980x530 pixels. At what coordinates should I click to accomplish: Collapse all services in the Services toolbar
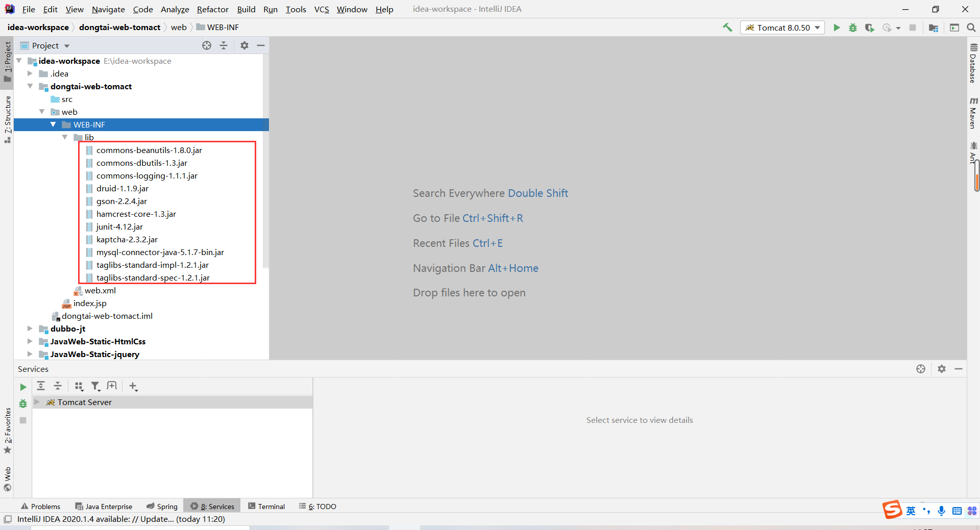pyautogui.click(x=58, y=386)
